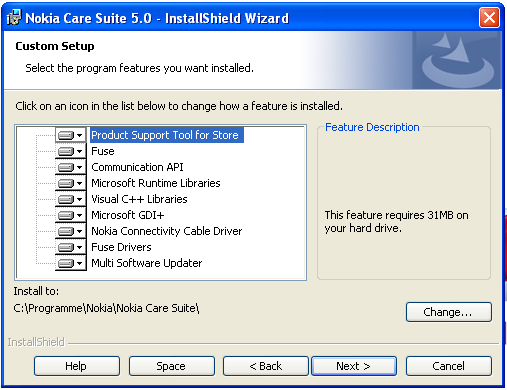The width and height of the screenshot is (507, 390).
Task: Open feature dropdown next to Fuse
Action: pyautogui.click(x=71, y=151)
